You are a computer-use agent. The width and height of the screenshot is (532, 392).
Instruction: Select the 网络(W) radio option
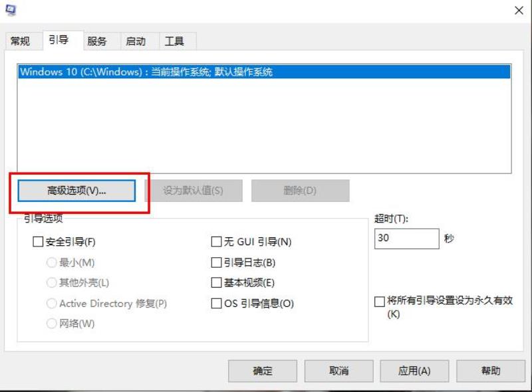click(x=52, y=324)
